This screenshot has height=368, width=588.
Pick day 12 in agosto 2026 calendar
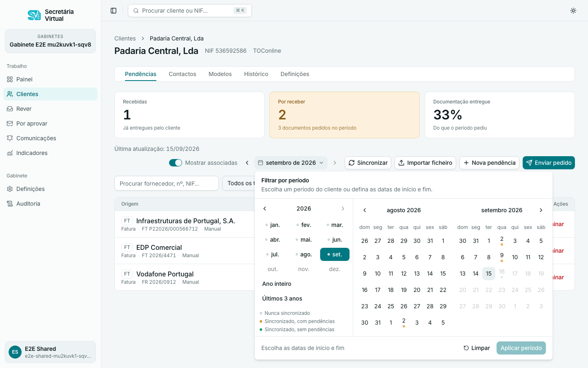click(404, 274)
